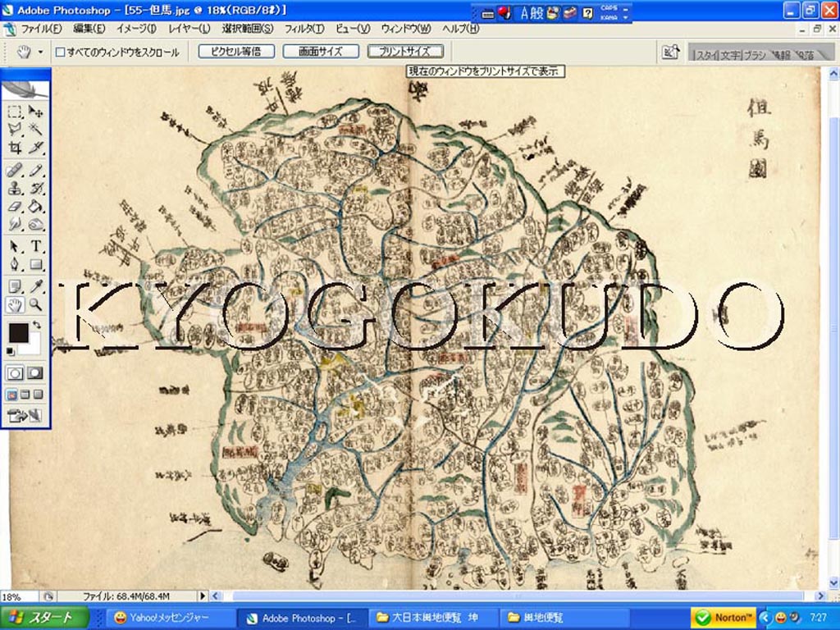
Task: Switch to Quick Mask mode
Action: tap(35, 372)
